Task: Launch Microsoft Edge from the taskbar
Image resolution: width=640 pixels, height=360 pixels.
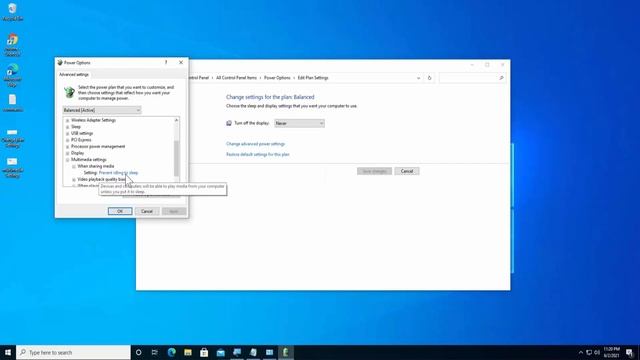Action: click(x=171, y=352)
